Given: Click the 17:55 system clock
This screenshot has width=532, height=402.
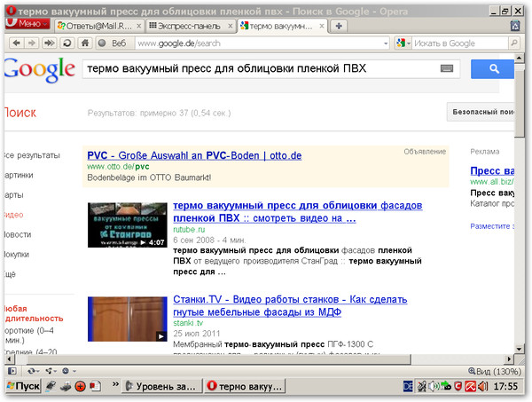Looking at the screenshot, I should click(506, 386).
